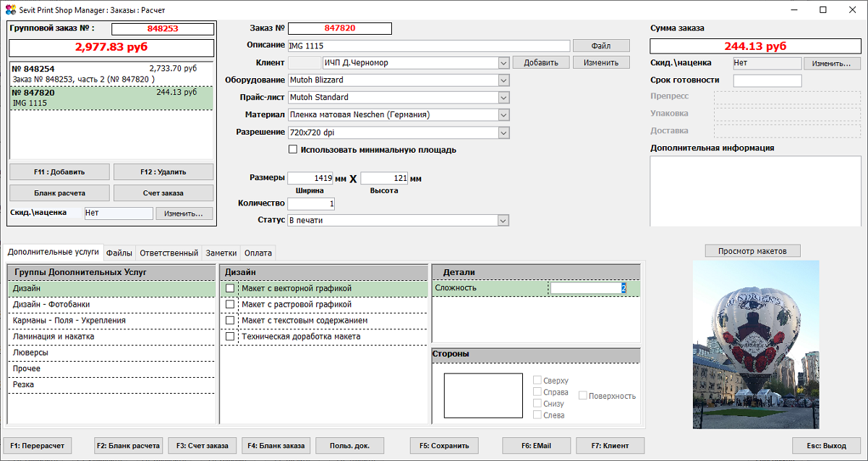Click the Ширина field with 1419
Screen dimensions: 868x461
click(310, 178)
